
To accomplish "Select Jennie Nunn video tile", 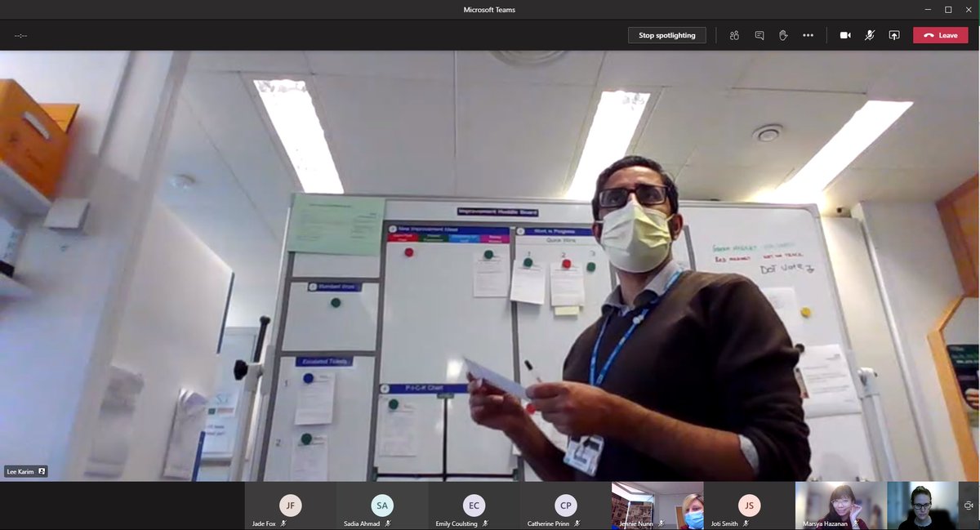I will tap(657, 506).
